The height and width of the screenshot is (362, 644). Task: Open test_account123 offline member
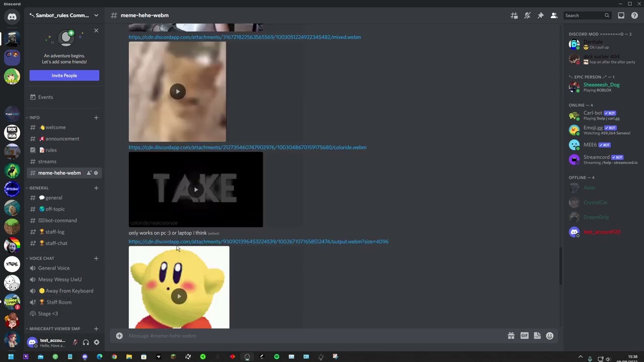(x=603, y=232)
